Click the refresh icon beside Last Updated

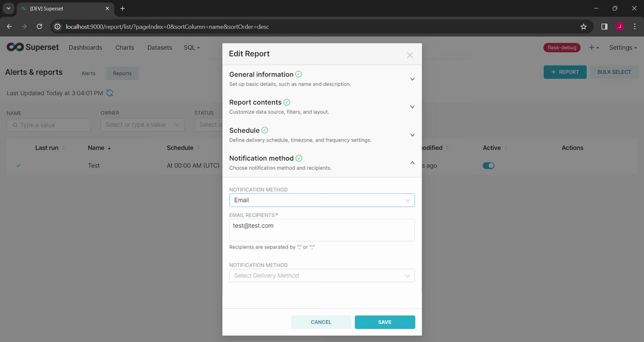[x=110, y=93]
